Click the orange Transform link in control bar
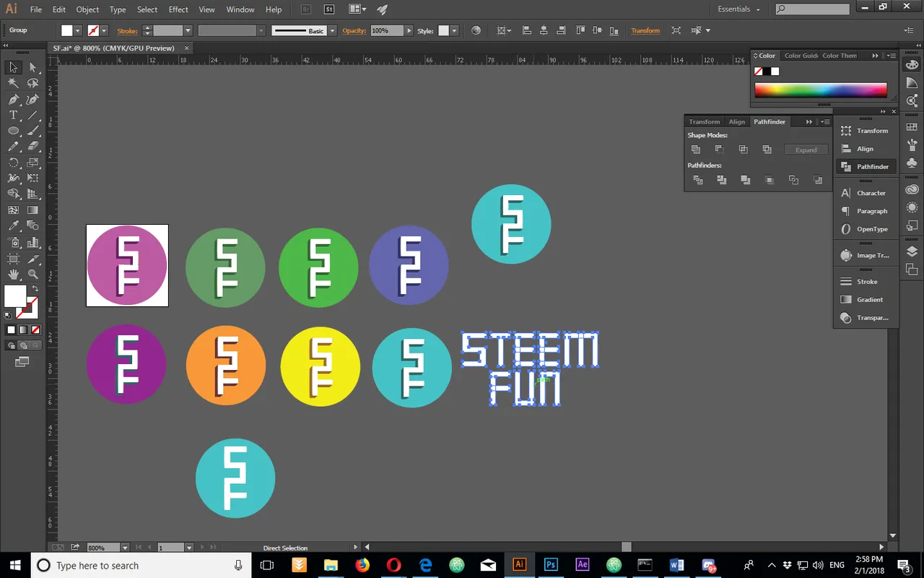This screenshot has height=578, width=924. [x=645, y=30]
